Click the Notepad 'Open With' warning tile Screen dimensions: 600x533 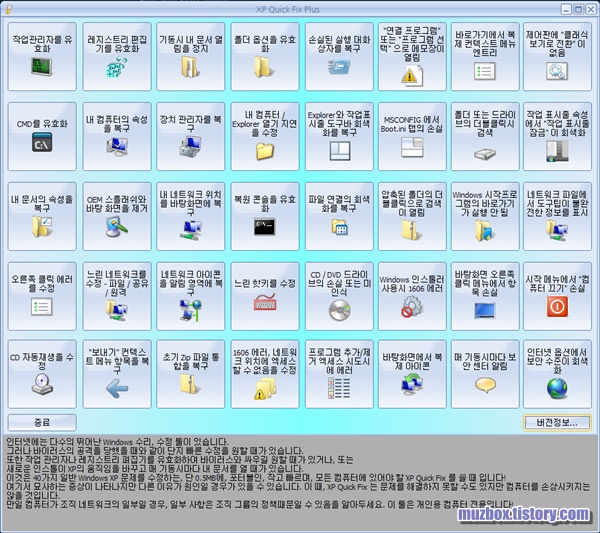tap(412, 56)
